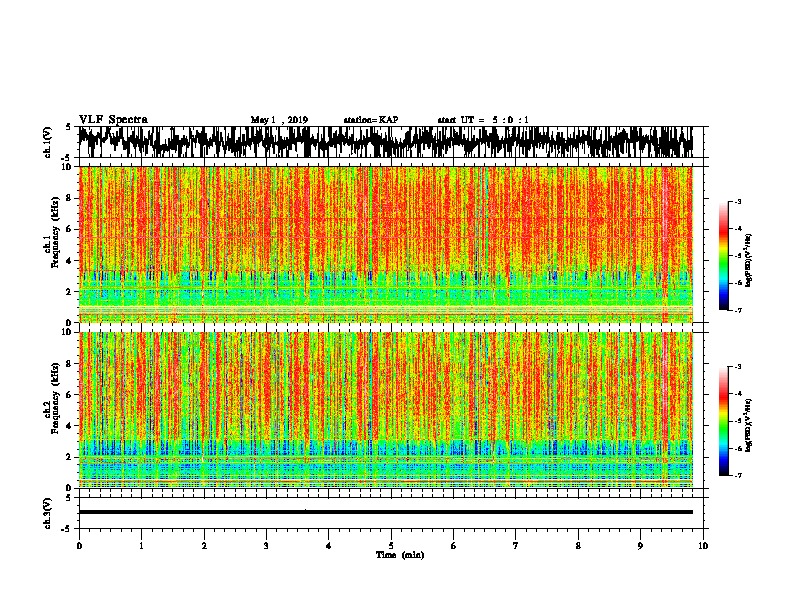Click the ch.2 spectrogram color scale bar
The image size is (792, 612).
pos(723,421)
